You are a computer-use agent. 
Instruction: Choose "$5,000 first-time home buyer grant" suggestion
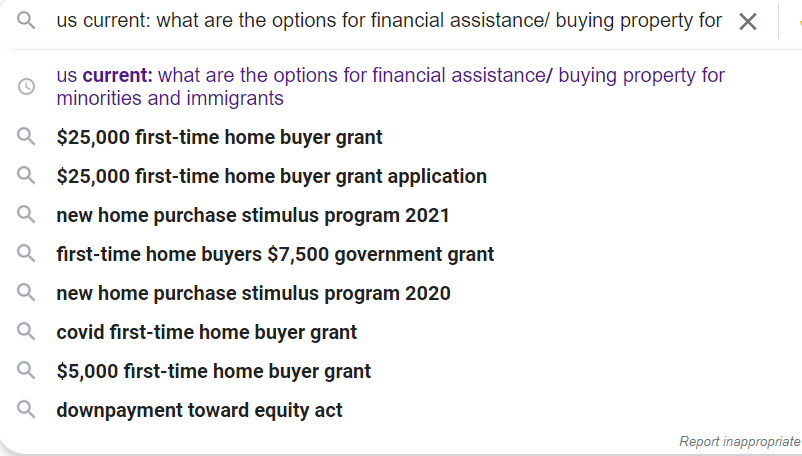point(214,371)
